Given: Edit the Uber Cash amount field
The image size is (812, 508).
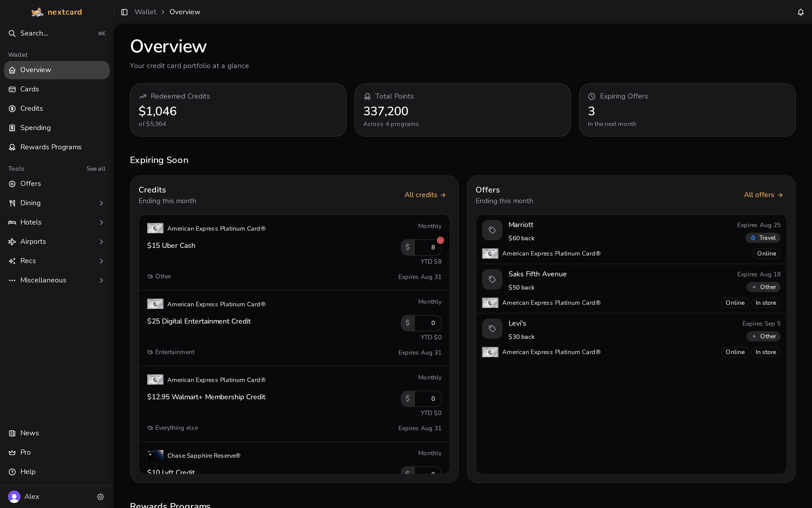Looking at the screenshot, I should tap(428, 247).
